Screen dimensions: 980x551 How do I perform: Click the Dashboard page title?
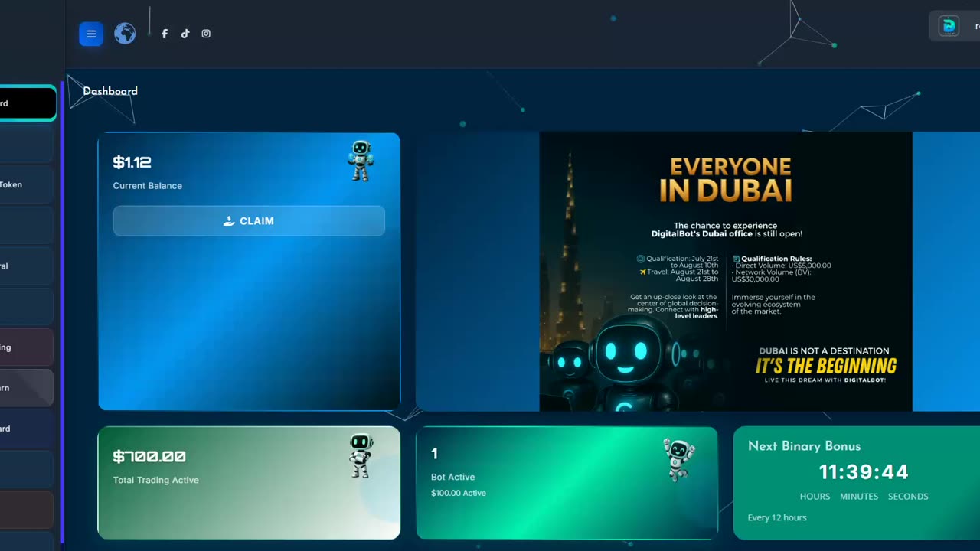(x=110, y=91)
